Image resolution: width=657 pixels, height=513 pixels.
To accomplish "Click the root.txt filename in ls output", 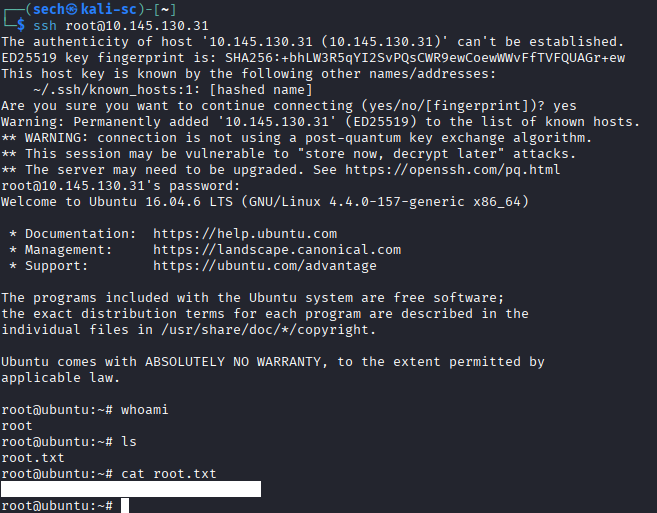I will point(33,458).
